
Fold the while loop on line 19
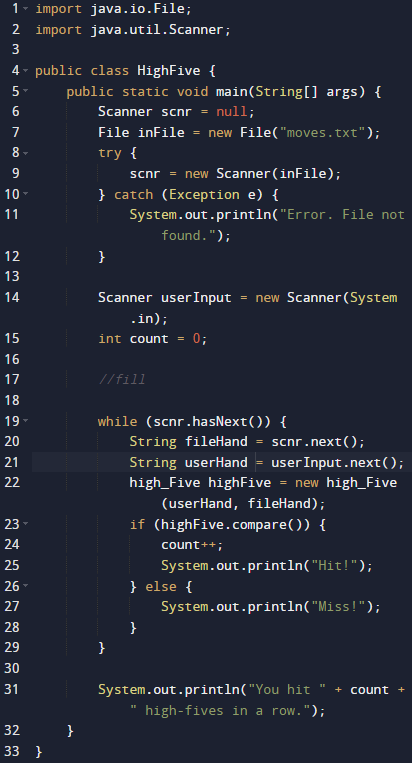point(25,420)
